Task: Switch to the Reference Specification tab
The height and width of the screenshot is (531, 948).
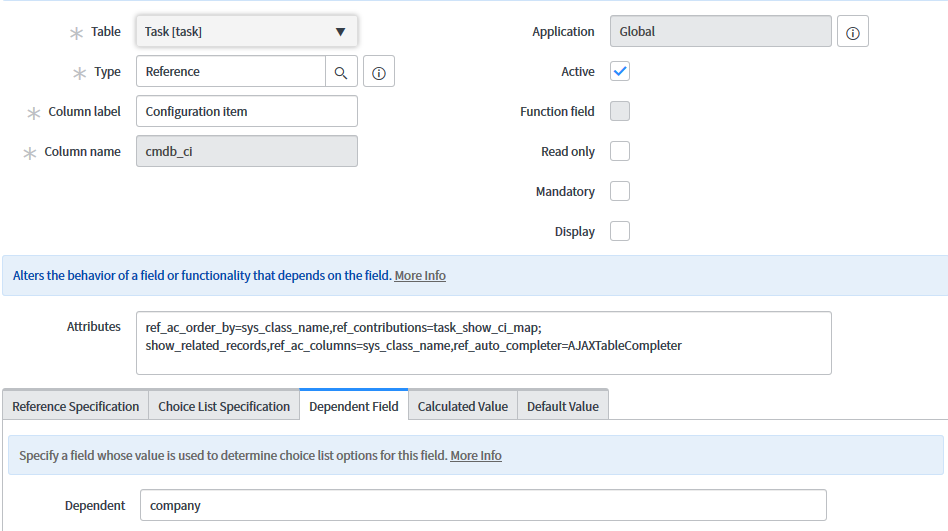Action: tap(76, 406)
